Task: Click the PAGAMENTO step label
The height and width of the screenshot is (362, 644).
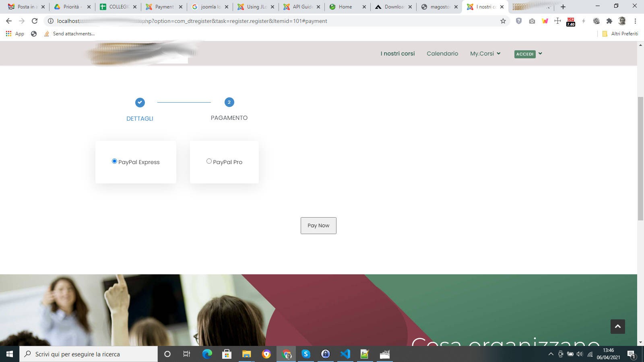Action: (229, 118)
